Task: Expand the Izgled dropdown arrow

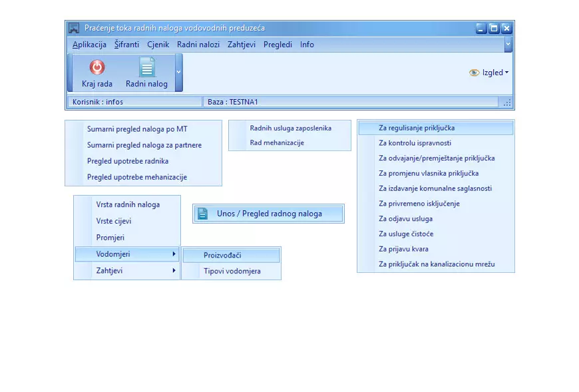Action: pyautogui.click(x=506, y=73)
